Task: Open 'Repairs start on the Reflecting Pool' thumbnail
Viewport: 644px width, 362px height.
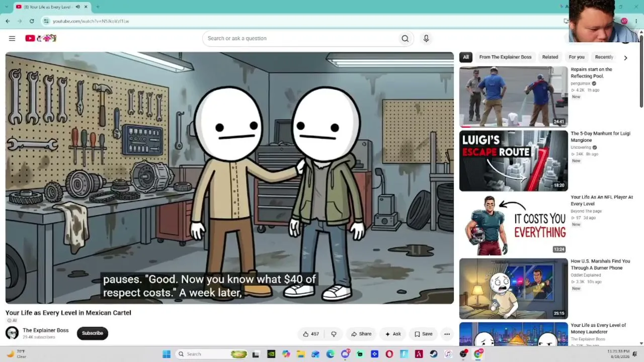Action: (x=514, y=97)
